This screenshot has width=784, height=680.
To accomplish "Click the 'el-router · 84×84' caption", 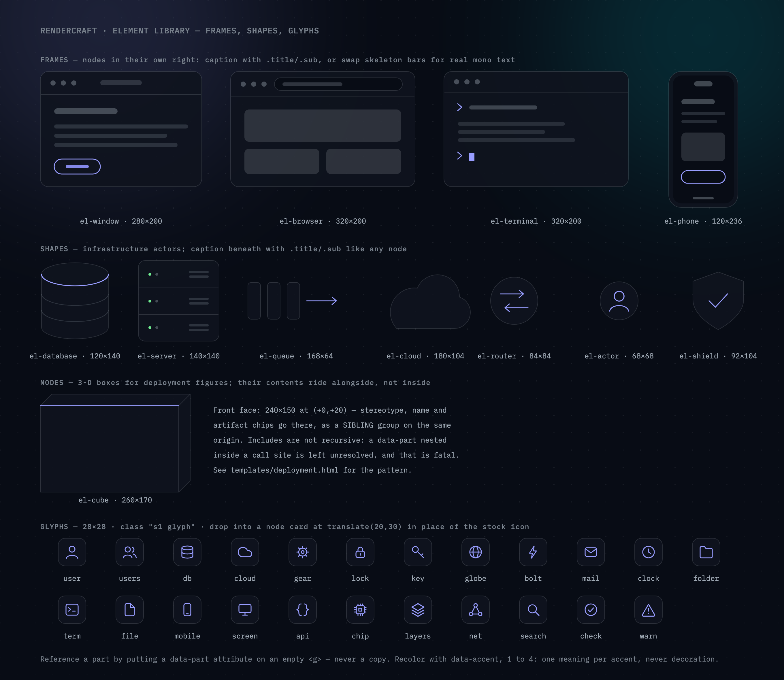I will pos(514,356).
